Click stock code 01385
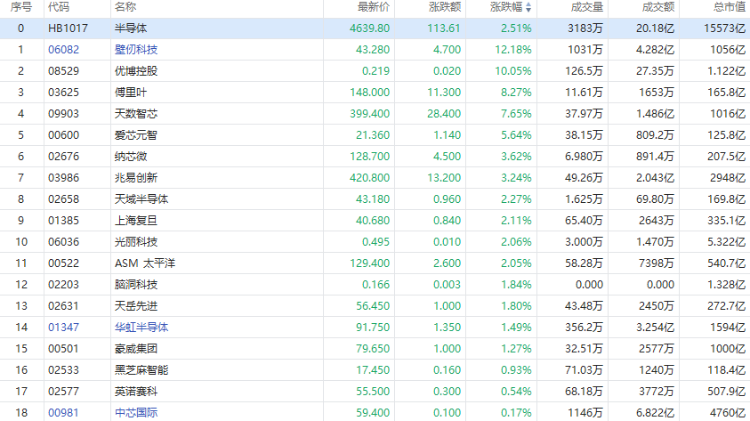 (x=64, y=221)
